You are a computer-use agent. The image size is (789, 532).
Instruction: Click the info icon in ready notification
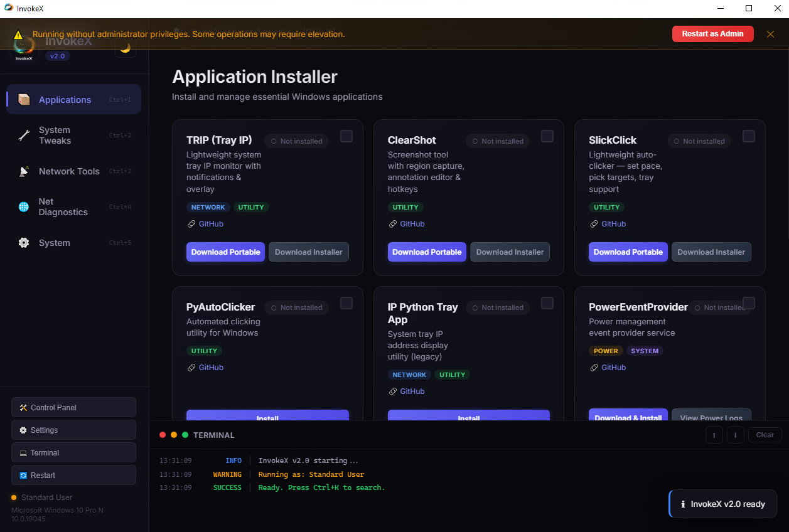683,504
